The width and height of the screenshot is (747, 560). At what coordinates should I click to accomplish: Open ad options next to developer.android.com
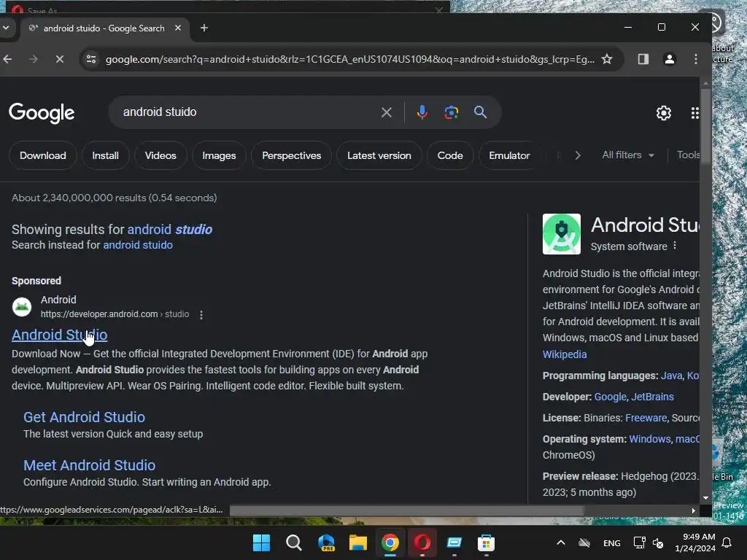[x=201, y=315]
